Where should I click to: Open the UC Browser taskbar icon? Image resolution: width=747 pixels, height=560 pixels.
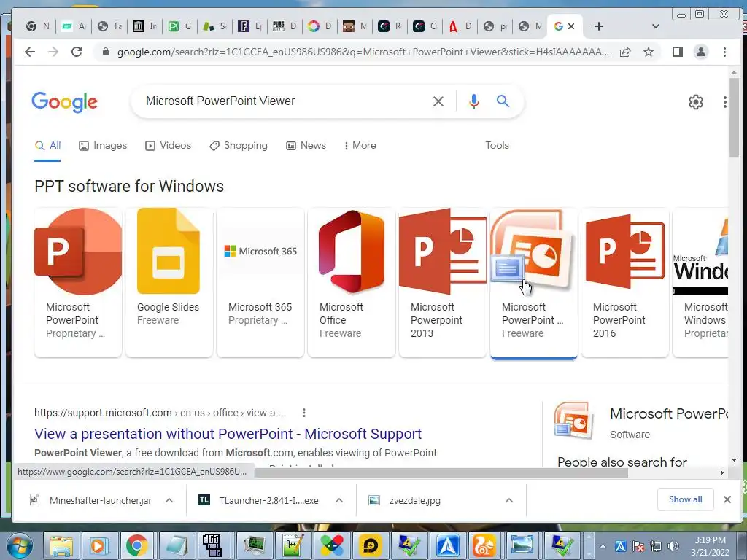point(484,545)
